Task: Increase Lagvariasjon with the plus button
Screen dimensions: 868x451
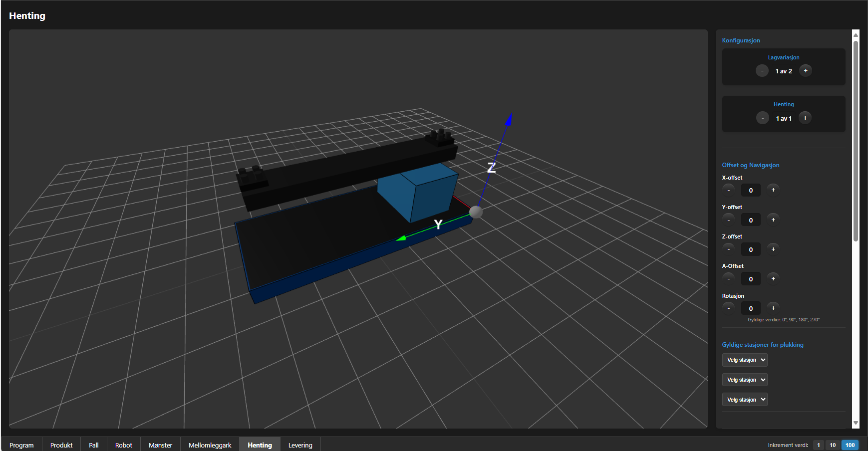Action: [806, 71]
